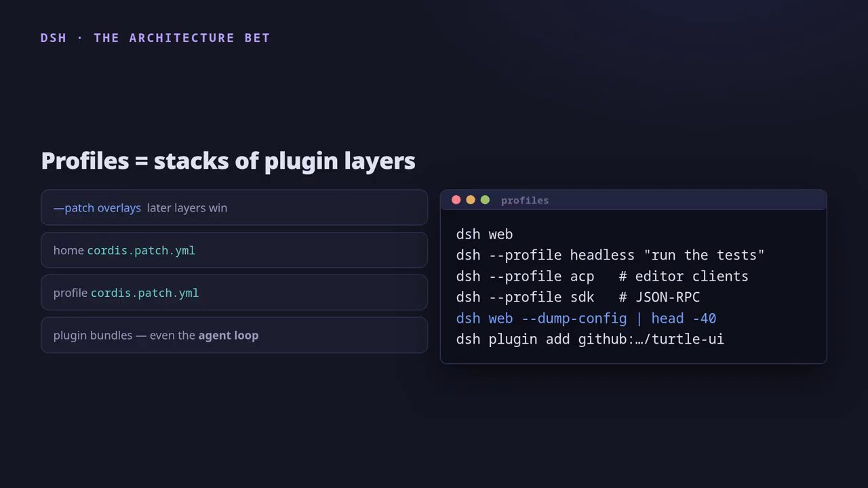
Task: Click the '# JSON-RPC' comment
Action: click(x=659, y=298)
